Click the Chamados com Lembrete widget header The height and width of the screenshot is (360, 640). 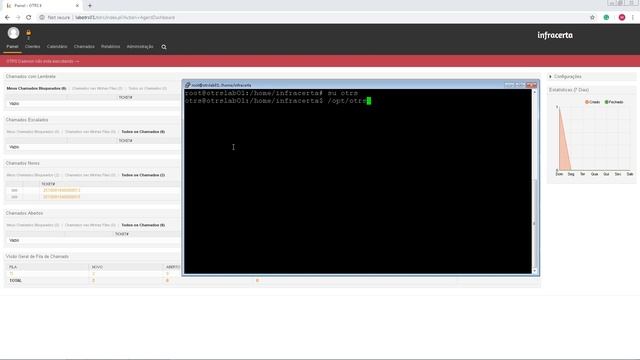pos(31,77)
